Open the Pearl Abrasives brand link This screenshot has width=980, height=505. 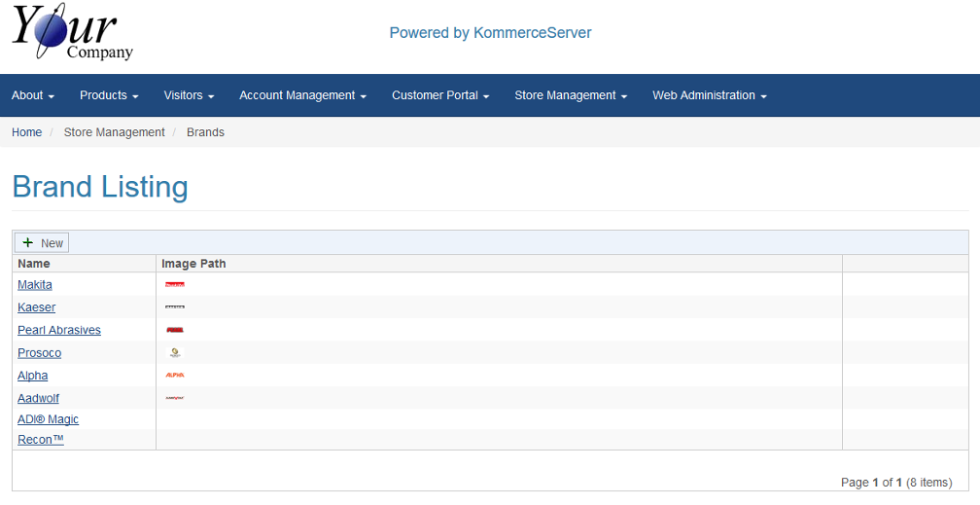tap(59, 330)
